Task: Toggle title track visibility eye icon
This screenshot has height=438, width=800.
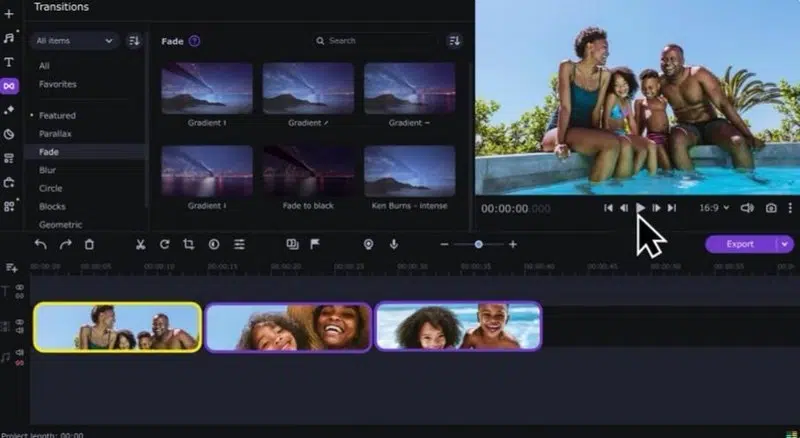Action: [x=20, y=288]
